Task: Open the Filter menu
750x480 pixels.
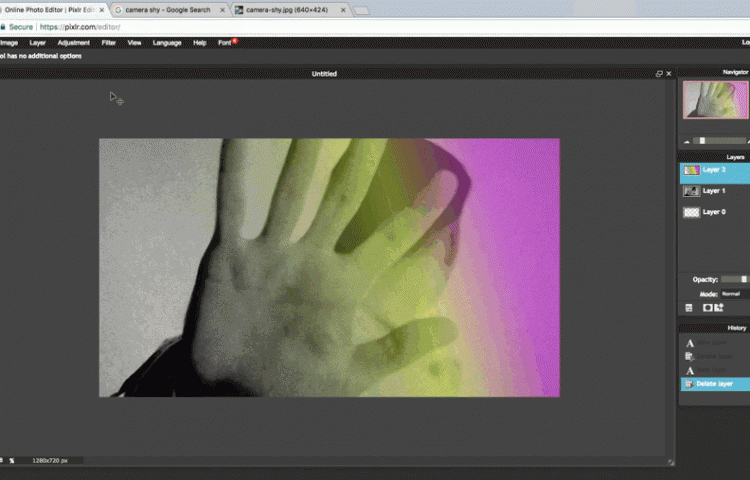Action: [109, 43]
